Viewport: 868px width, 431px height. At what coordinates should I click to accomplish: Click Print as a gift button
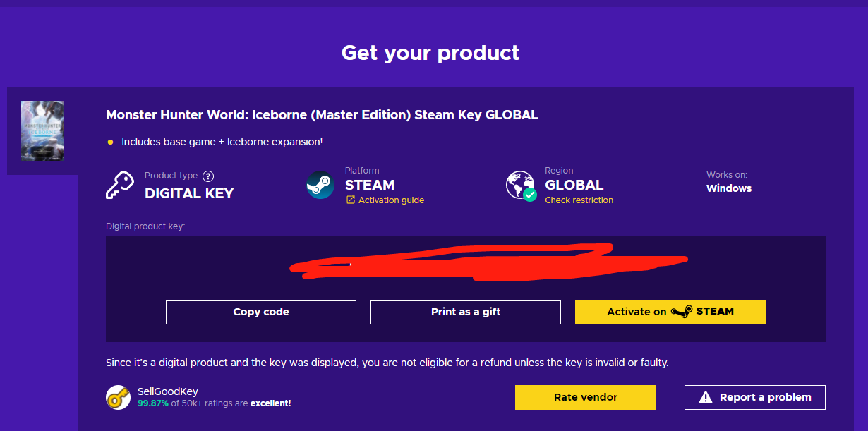(x=466, y=312)
